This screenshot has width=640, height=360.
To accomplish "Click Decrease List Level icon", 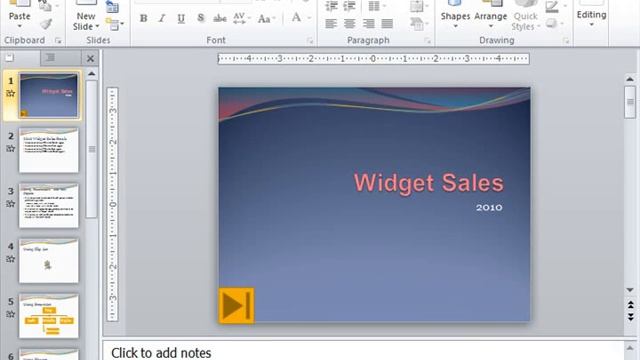I will pos(331,6).
